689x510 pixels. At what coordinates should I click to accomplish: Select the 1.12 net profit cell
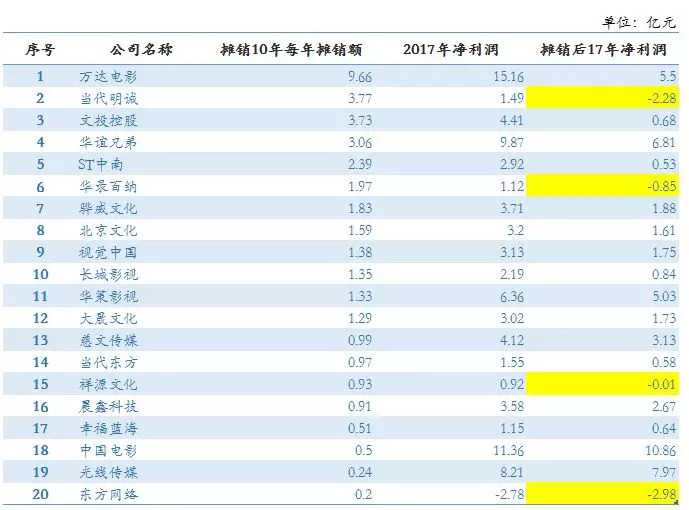tap(512, 186)
